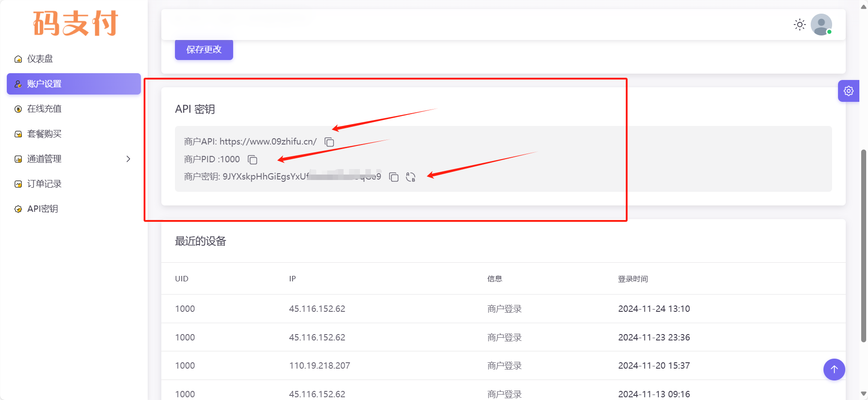Open 套餐购买 menu item
The image size is (868, 400).
coord(44,134)
